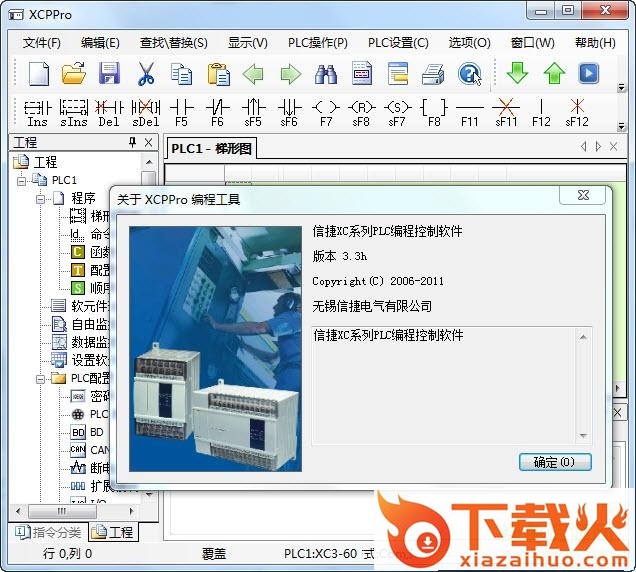This screenshot has width=636, height=572.
Task: Cut selection with the scissors icon
Action: coord(146,73)
